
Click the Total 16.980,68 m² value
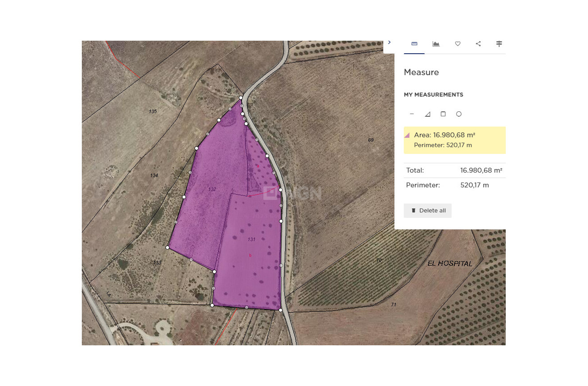(481, 170)
